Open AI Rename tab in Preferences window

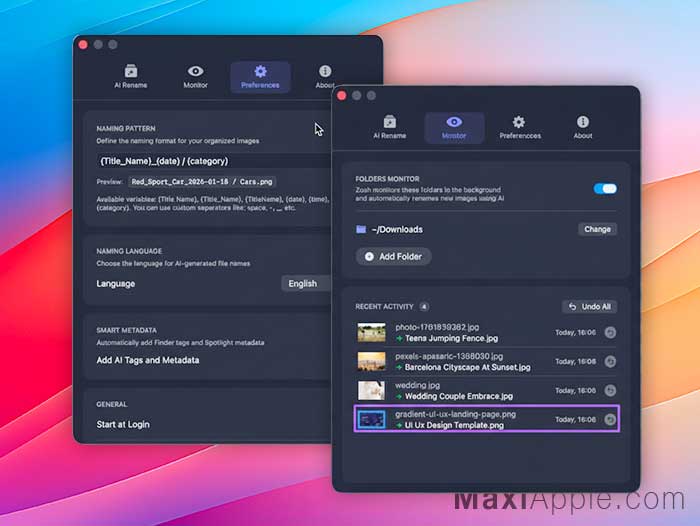[x=130, y=77]
